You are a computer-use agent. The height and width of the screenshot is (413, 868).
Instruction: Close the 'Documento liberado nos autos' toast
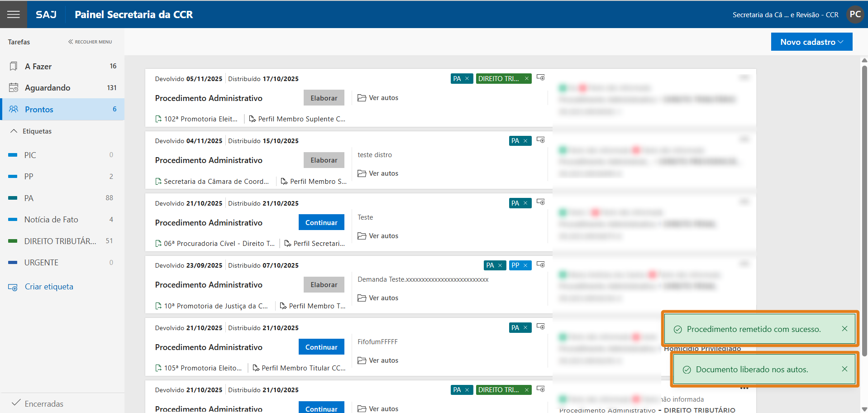coord(844,369)
